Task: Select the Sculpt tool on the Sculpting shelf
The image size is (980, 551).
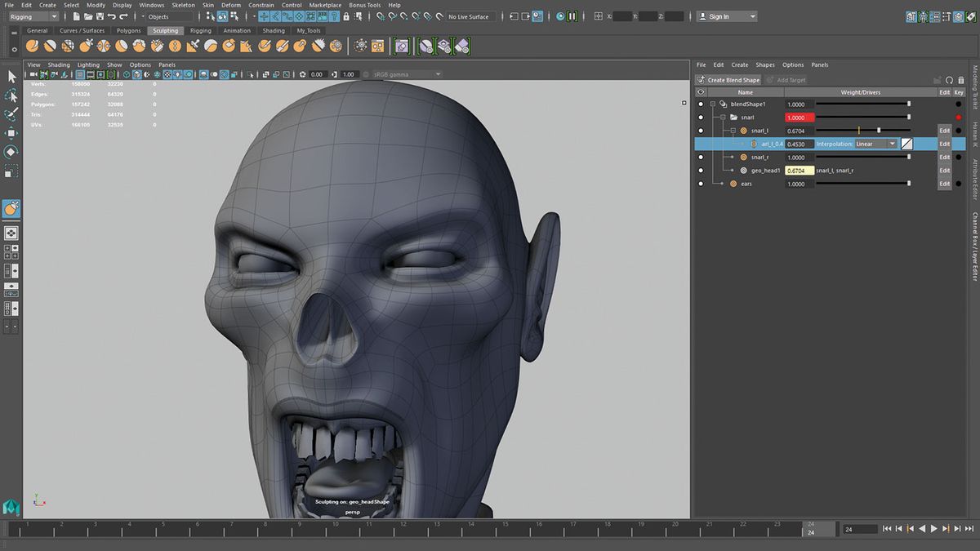Action: click(x=31, y=47)
